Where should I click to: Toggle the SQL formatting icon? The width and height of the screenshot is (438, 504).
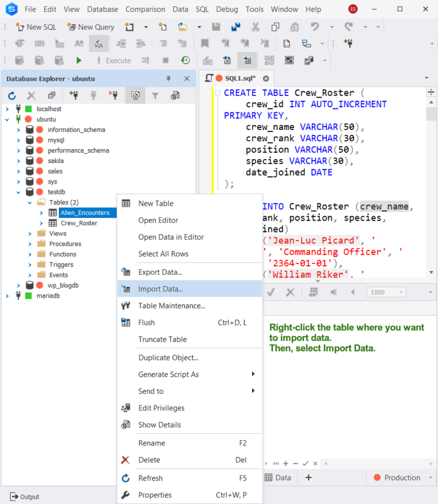(99, 43)
